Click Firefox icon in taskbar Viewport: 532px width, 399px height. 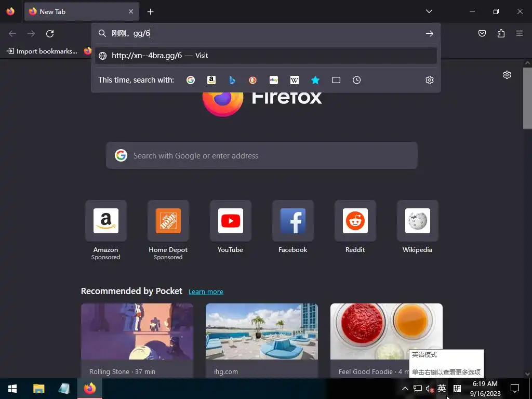click(x=90, y=389)
